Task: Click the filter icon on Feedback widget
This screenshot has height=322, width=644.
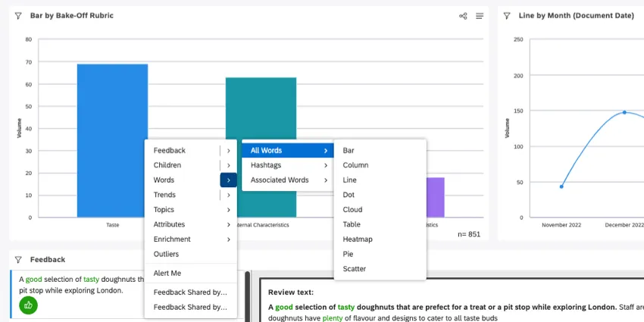Action: (x=18, y=260)
